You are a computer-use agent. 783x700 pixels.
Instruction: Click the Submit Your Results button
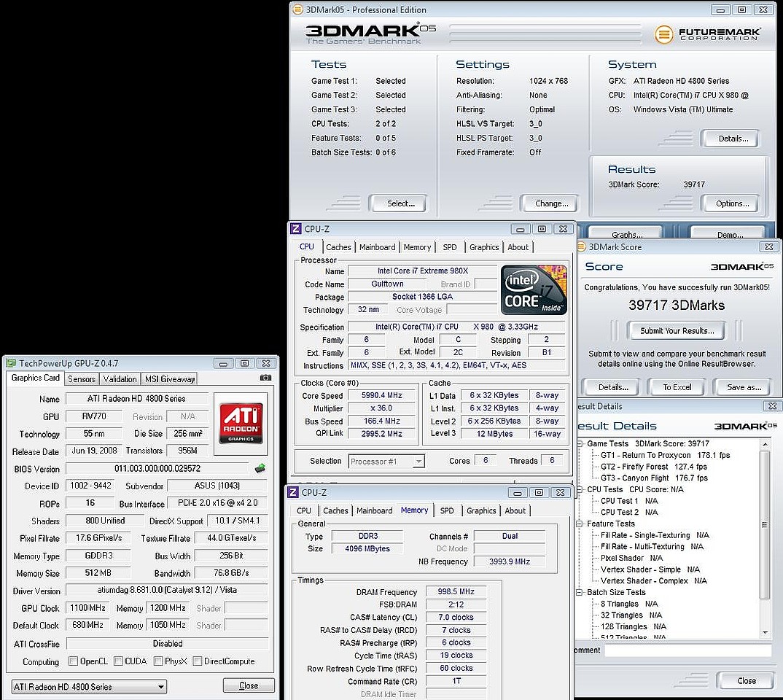[x=677, y=331]
